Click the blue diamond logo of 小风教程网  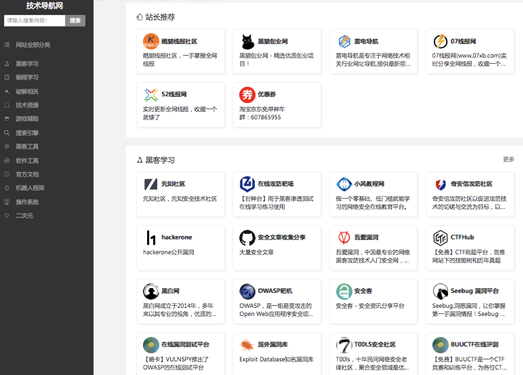(x=344, y=184)
